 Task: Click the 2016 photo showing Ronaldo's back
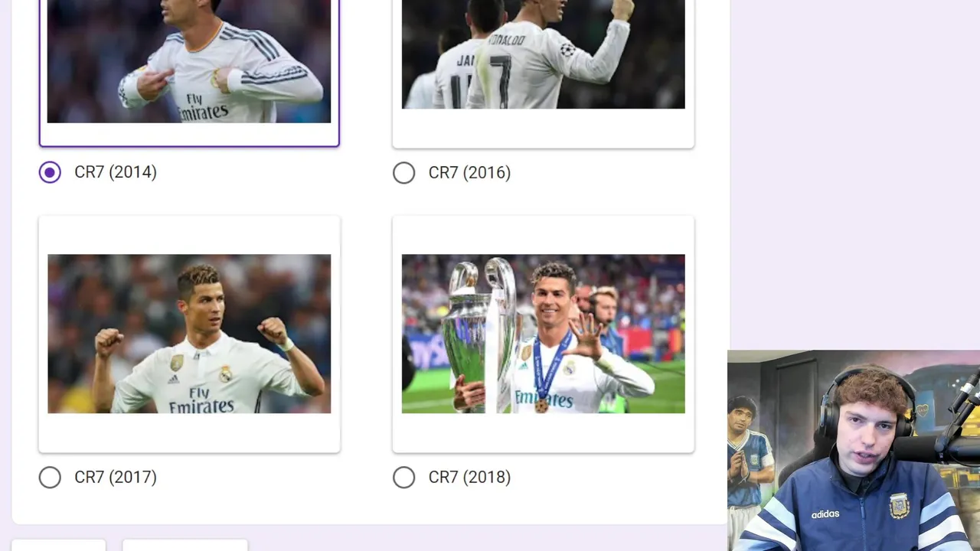[x=544, y=54]
